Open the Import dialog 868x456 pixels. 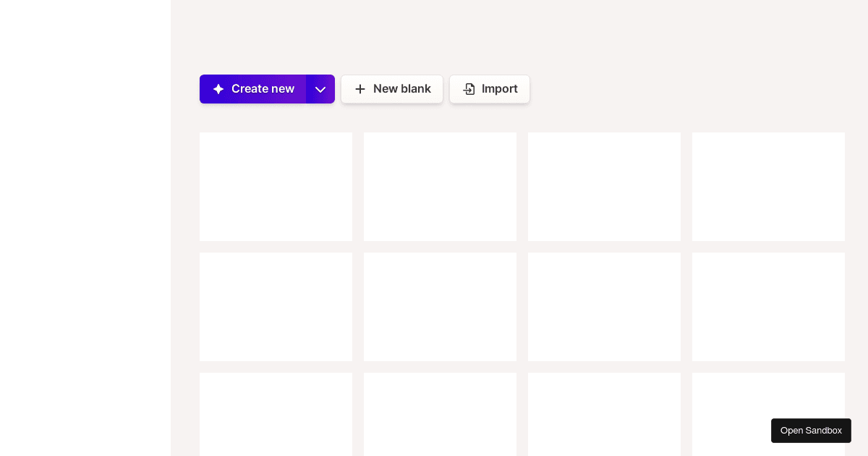coord(490,89)
